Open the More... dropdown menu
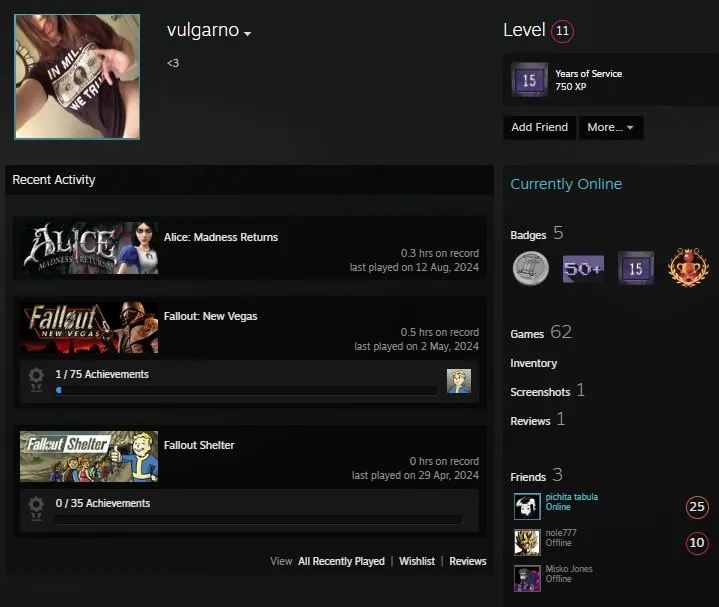719x607 pixels. pos(611,127)
